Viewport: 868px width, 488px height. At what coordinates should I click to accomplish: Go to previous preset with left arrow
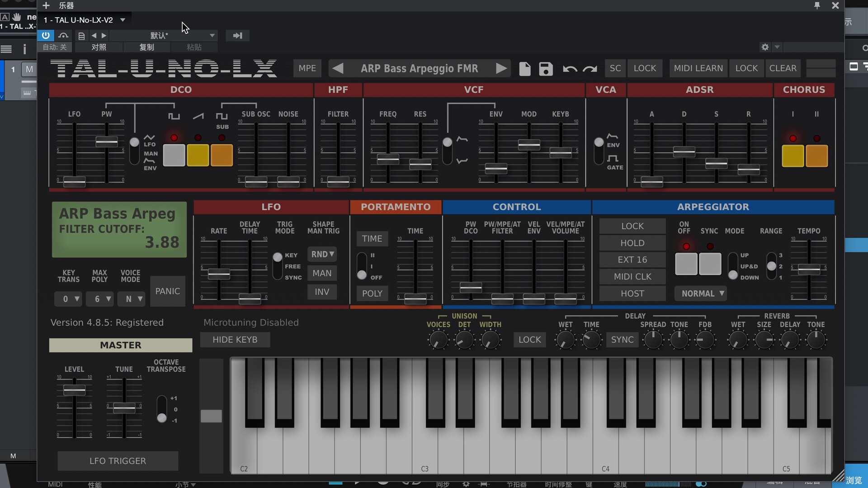coord(338,69)
